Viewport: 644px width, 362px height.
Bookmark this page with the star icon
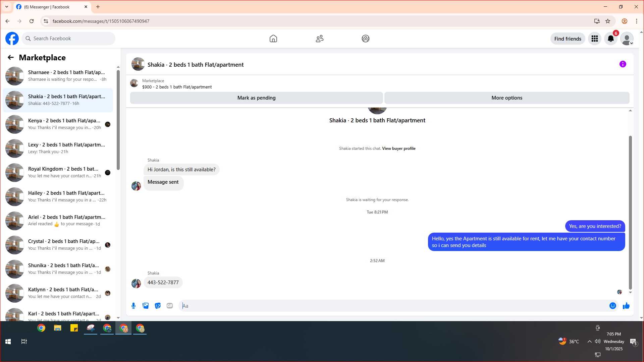point(608,21)
